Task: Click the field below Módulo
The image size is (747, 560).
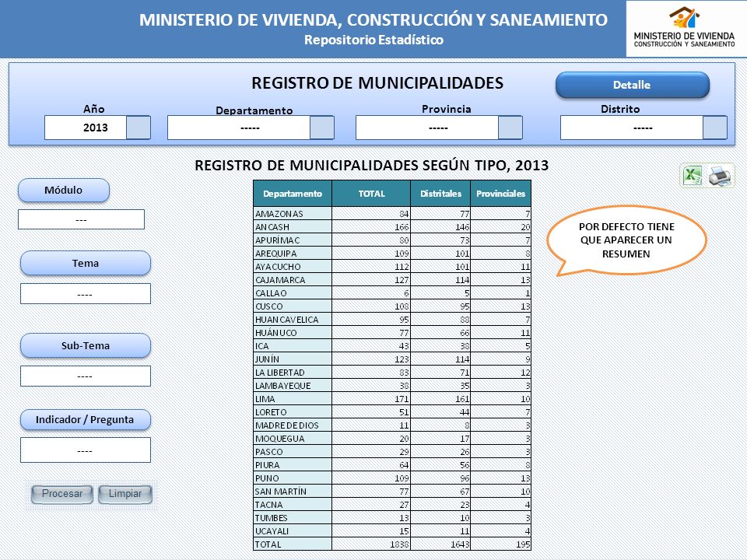Action: point(81,219)
